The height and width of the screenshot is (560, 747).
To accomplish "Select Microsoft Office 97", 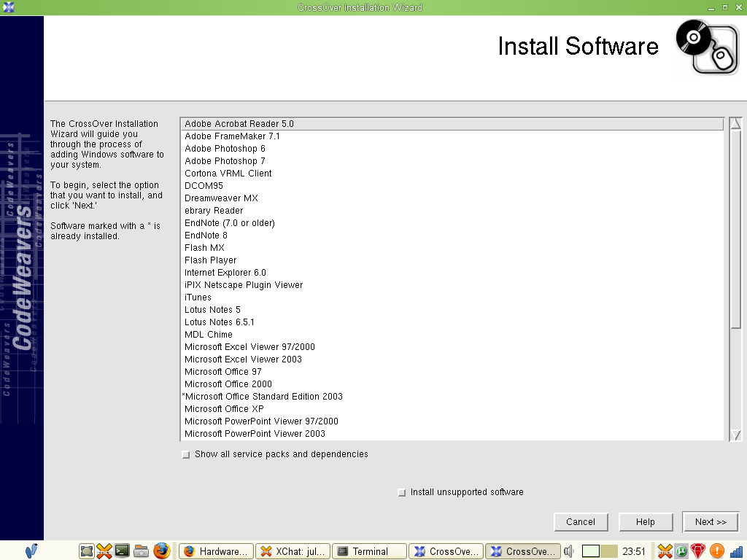I will [452, 371].
